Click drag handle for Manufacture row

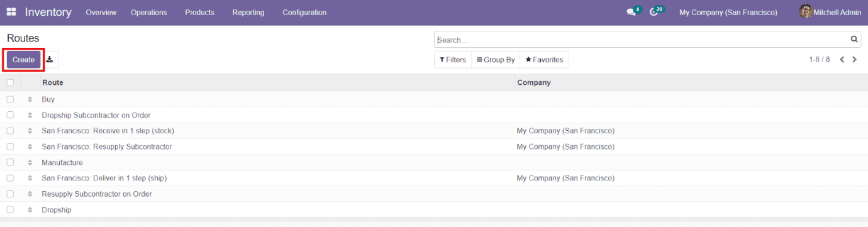tap(30, 162)
